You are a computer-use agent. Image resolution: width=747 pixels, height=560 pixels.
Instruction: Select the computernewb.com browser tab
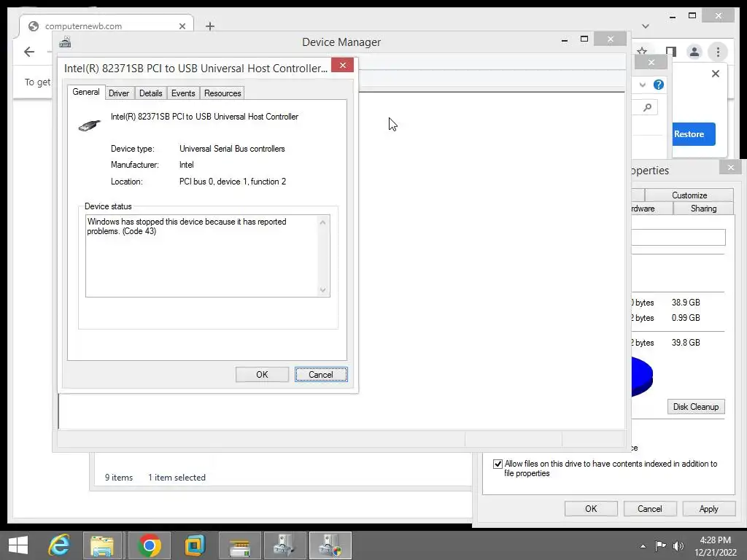tap(107, 26)
